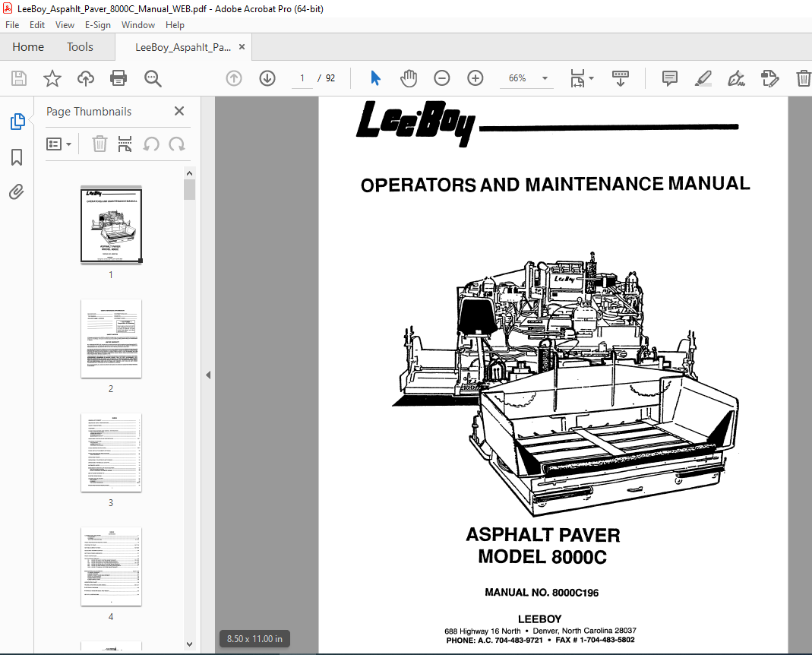Image resolution: width=812 pixels, height=655 pixels.
Task: Click the scrolling mode toolbar icon
Action: [621, 78]
